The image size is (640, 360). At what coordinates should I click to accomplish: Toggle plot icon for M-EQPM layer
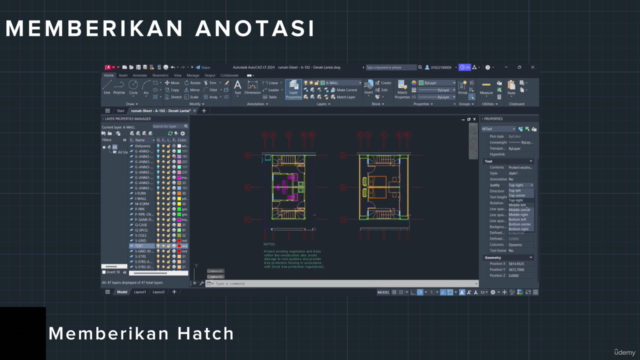coord(173,204)
